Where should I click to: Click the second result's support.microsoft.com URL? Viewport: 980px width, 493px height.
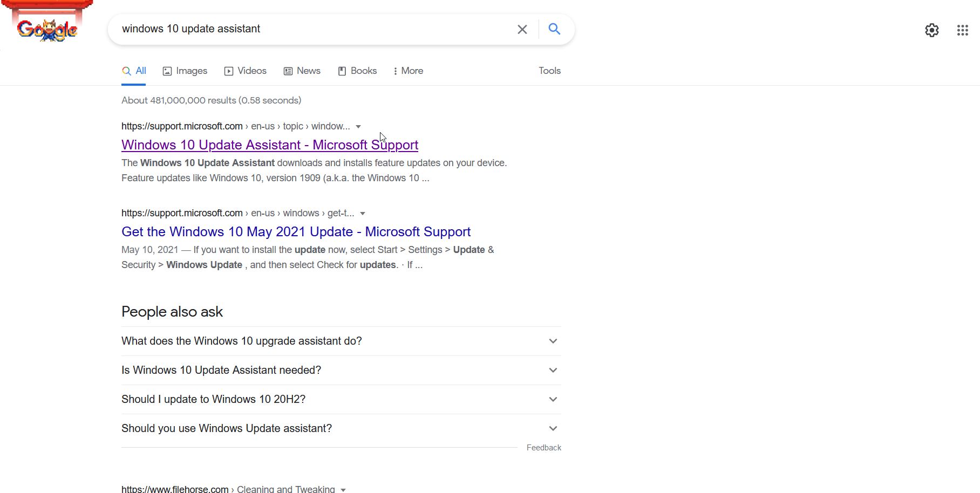(182, 213)
